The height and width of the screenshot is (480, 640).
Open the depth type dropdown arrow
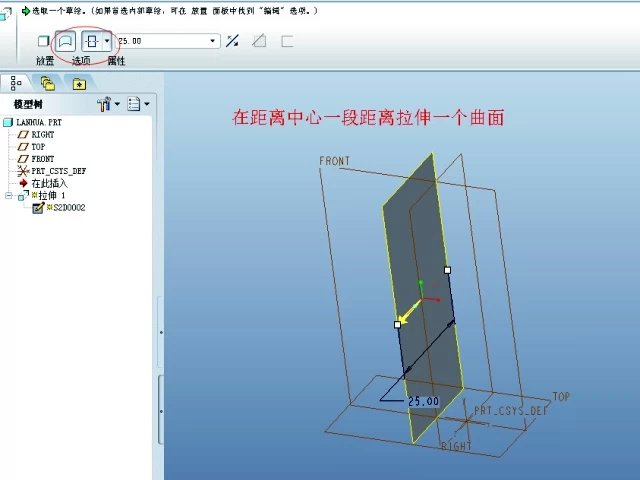[x=106, y=42]
